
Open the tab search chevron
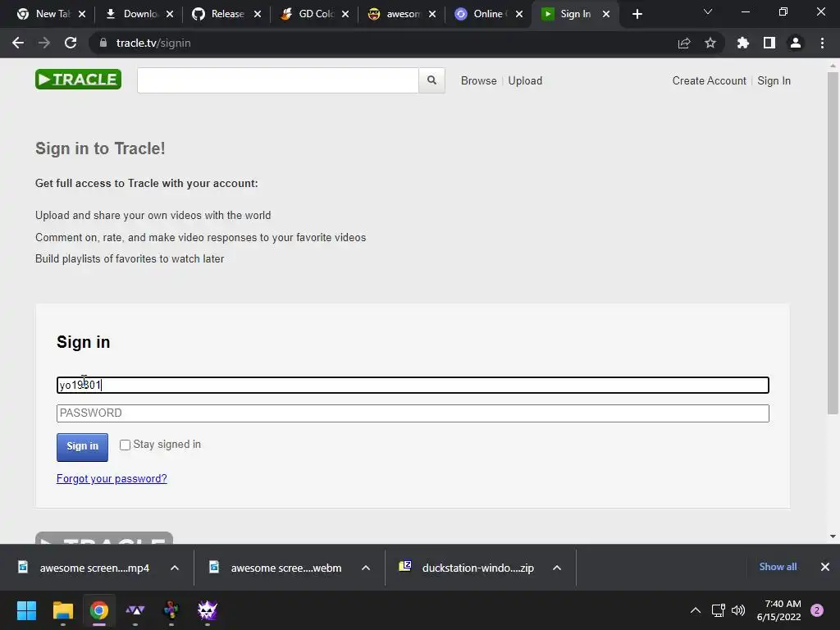pyautogui.click(x=708, y=11)
